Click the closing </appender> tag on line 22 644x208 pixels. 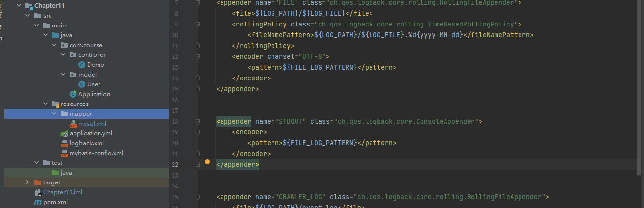pyautogui.click(x=238, y=164)
